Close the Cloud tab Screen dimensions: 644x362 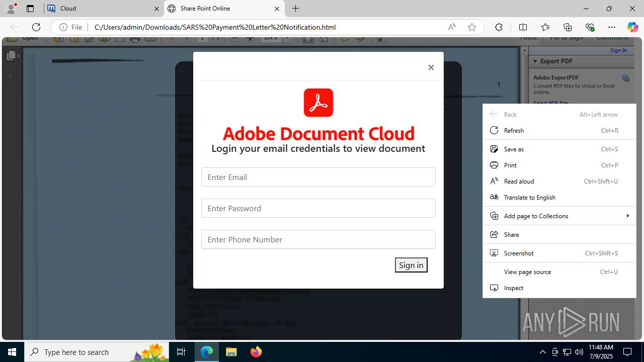click(x=156, y=9)
